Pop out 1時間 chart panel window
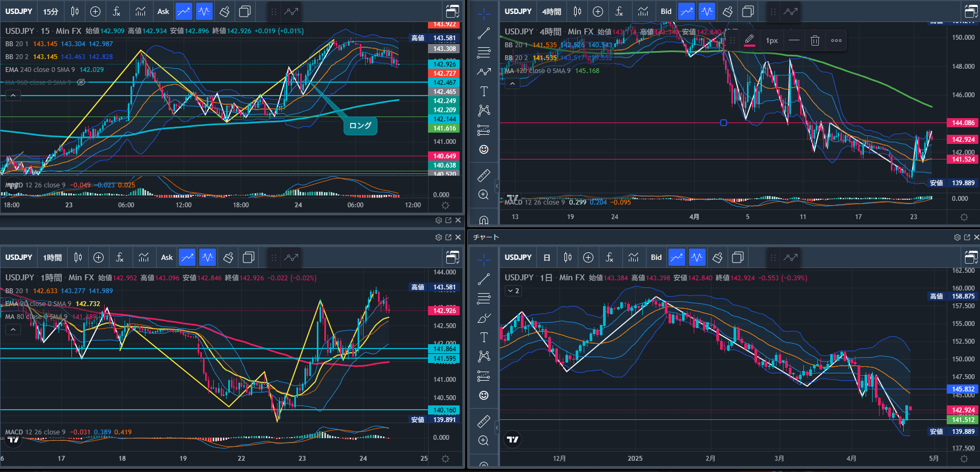Image resolution: width=980 pixels, height=472 pixels. (x=448, y=237)
